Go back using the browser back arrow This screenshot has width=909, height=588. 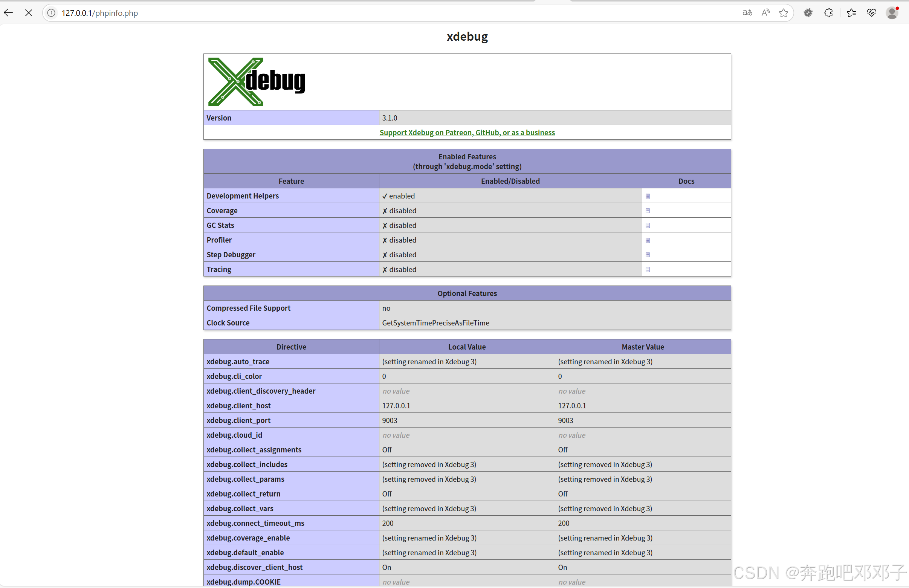click(x=8, y=12)
